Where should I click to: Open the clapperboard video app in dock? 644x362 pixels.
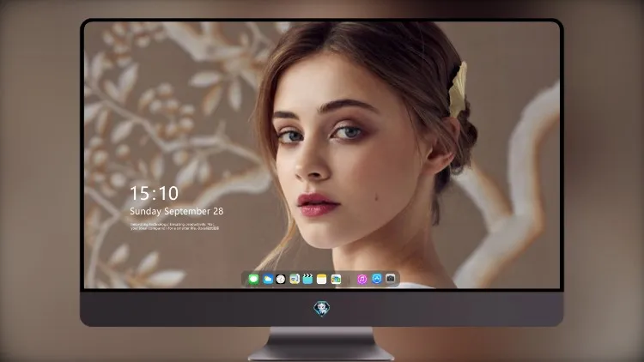pos(307,279)
